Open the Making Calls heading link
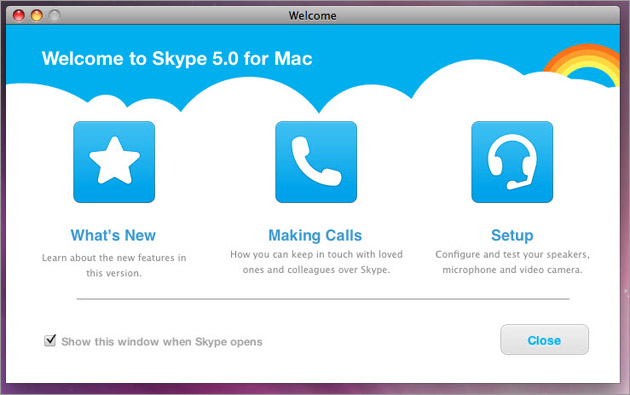630x395 pixels. tap(315, 235)
